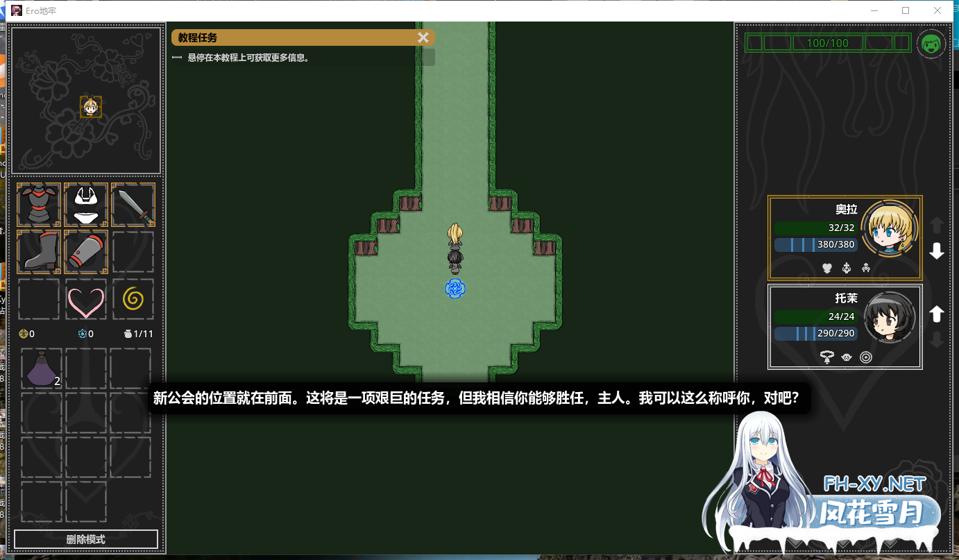The height and width of the screenshot is (560, 959).
Task: Click the 100/100 green progress bar
Action: [828, 42]
